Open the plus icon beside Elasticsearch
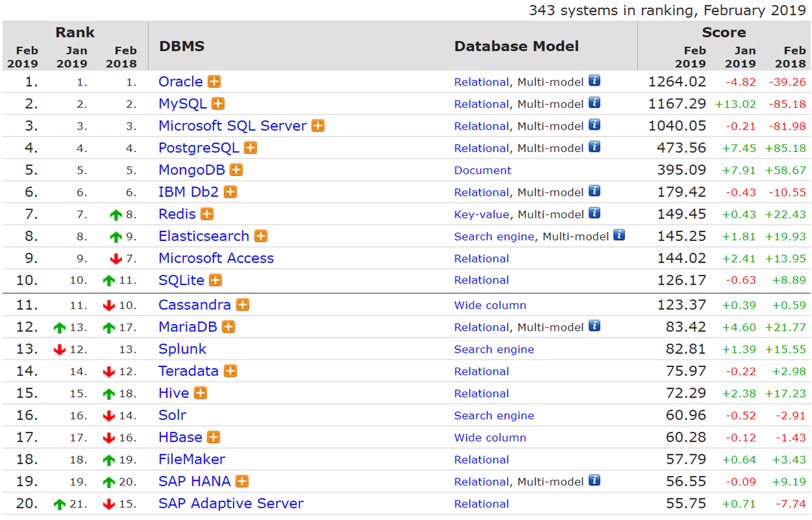The width and height of the screenshot is (812, 520). tap(261, 236)
